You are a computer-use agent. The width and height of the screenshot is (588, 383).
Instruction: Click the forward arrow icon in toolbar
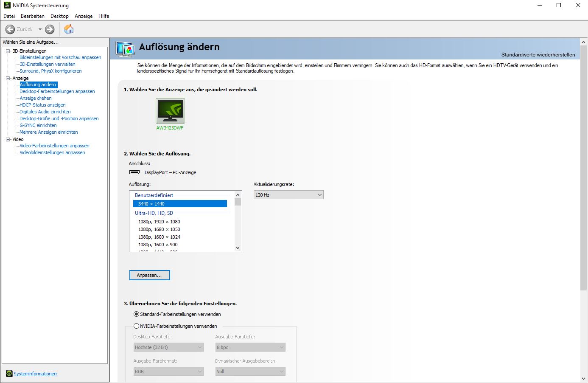pos(50,29)
